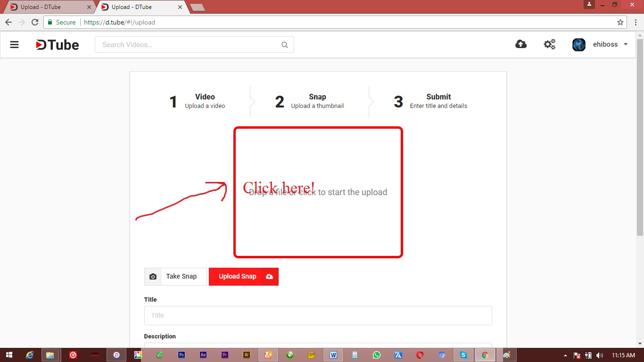Click the upload cloud icon in header
The image size is (644, 362).
521,44
